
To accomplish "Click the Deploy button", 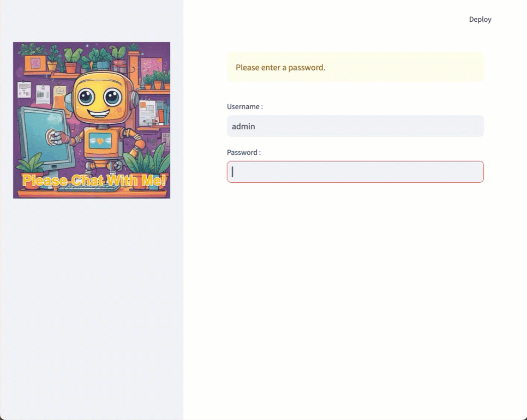I will (480, 20).
